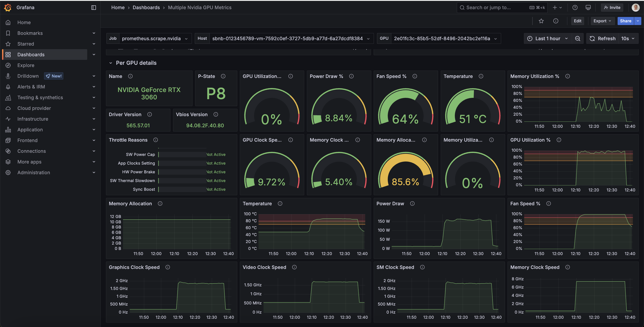Viewport: 644px width, 327px height.
Task: Click the news monitor icon in header
Action: (588, 8)
